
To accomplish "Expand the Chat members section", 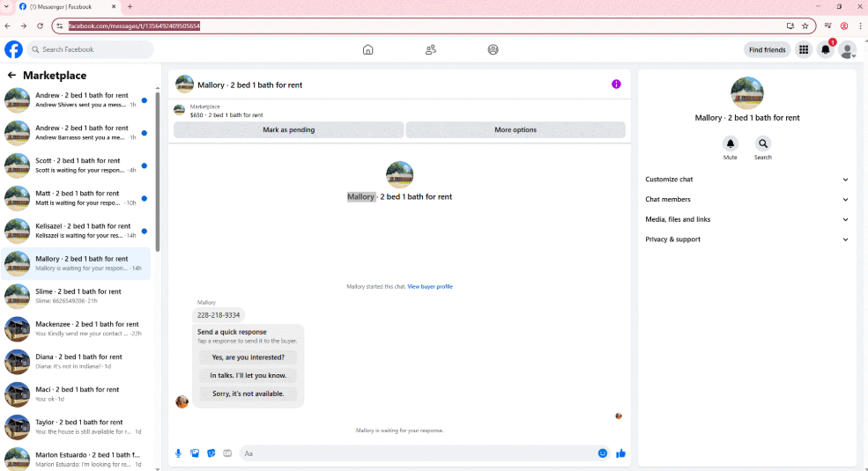I will [746, 200].
